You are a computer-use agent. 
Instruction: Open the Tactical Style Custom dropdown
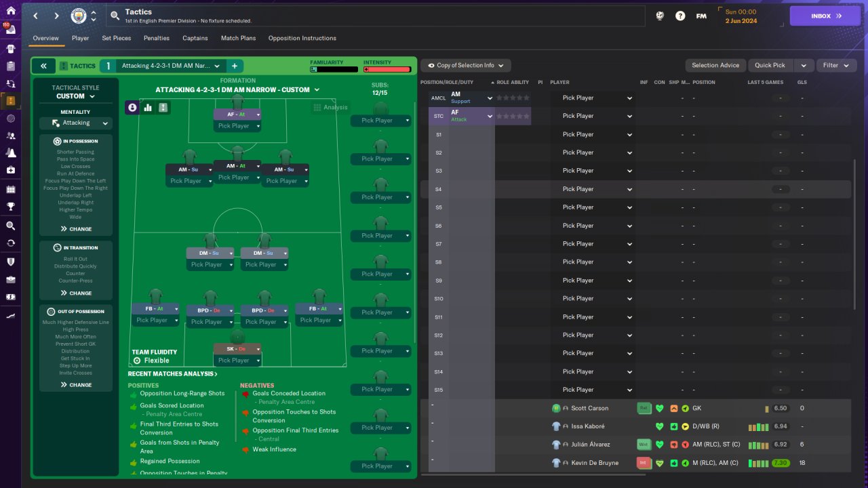click(76, 96)
